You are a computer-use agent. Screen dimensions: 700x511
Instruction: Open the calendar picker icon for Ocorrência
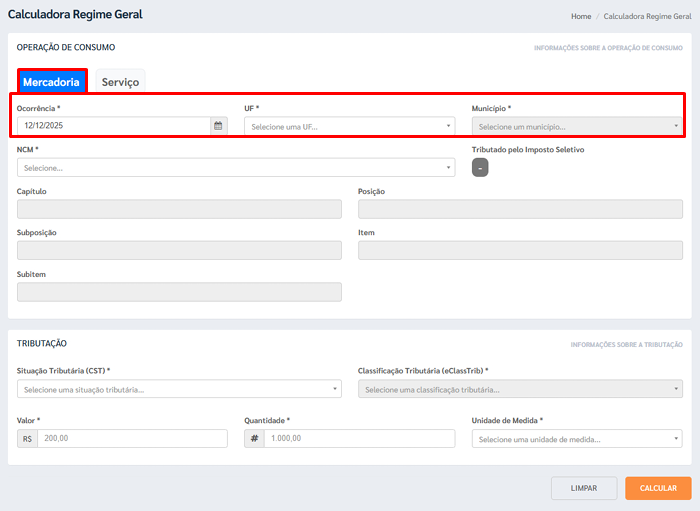click(218, 126)
